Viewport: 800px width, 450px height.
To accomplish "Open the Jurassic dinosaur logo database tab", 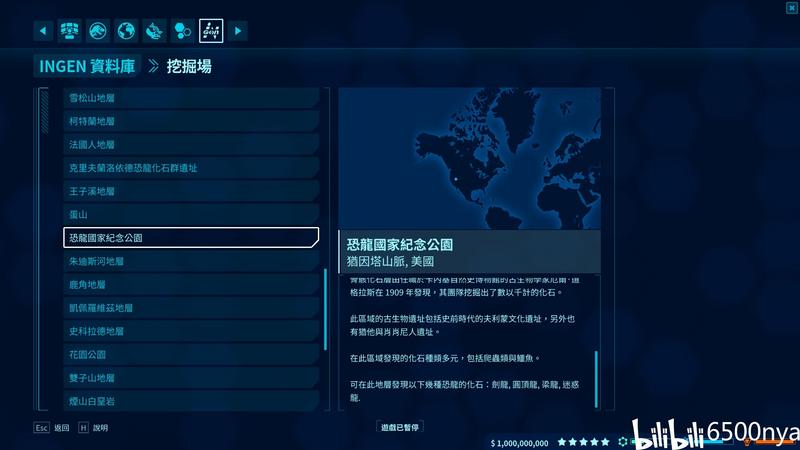I will (x=97, y=31).
